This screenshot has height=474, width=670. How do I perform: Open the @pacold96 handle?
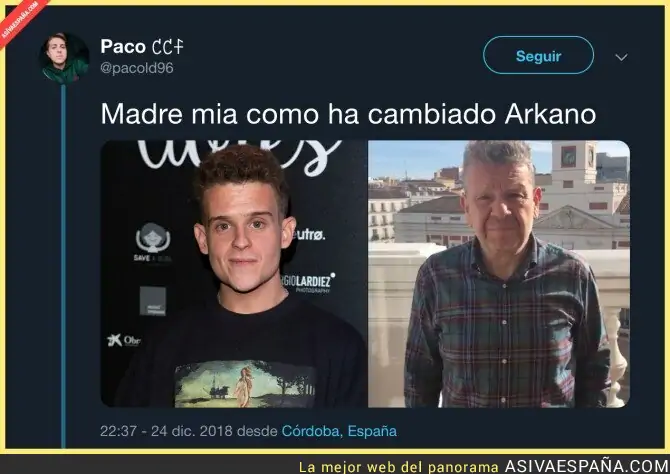click(x=137, y=68)
